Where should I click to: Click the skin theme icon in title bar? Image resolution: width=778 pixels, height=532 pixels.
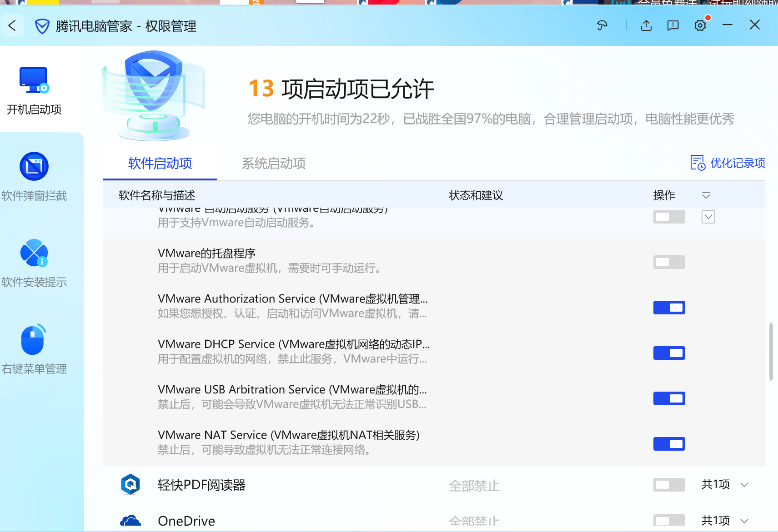coord(602,25)
